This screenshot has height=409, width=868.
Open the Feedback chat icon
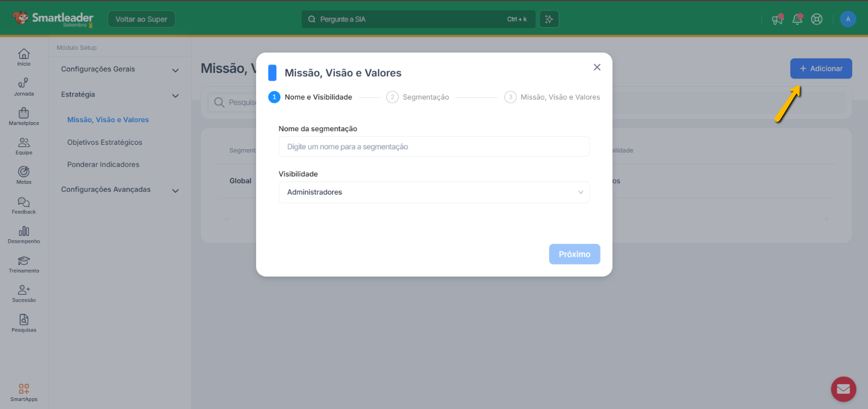[24, 202]
